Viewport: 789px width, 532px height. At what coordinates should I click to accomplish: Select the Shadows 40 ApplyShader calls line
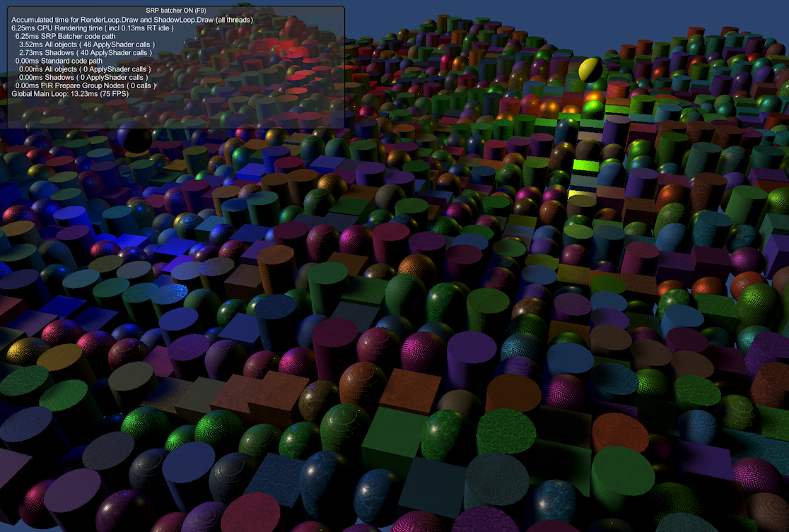click(93, 52)
